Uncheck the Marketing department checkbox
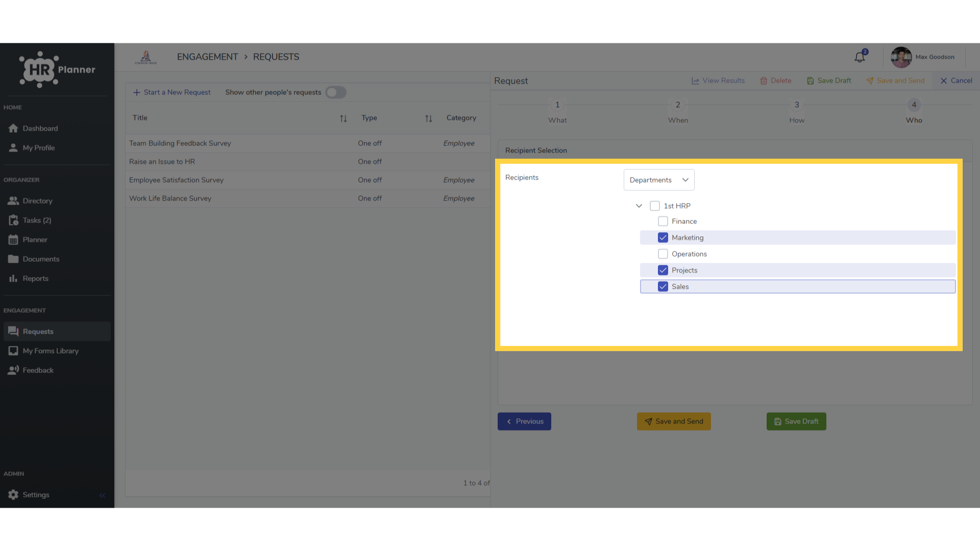The width and height of the screenshot is (980, 551). (663, 238)
